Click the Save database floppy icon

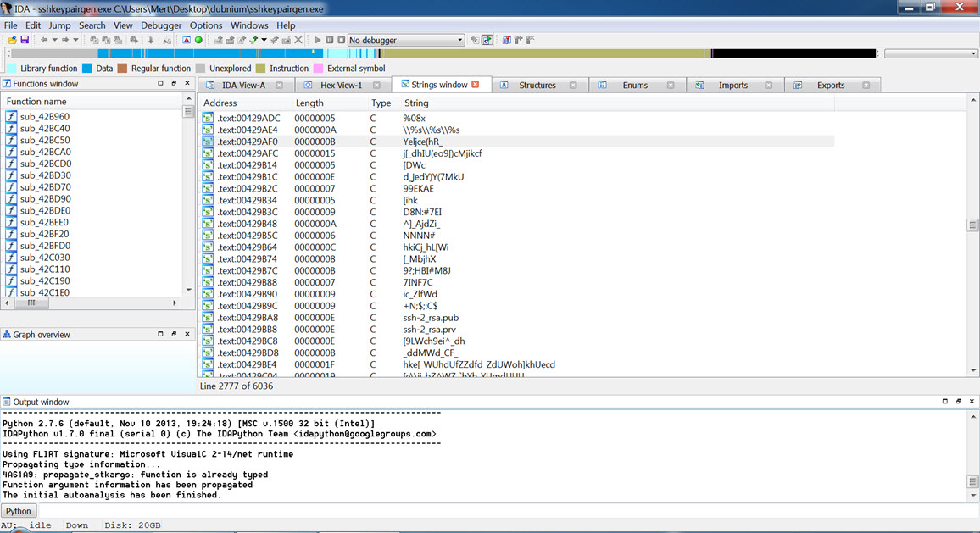coord(25,40)
